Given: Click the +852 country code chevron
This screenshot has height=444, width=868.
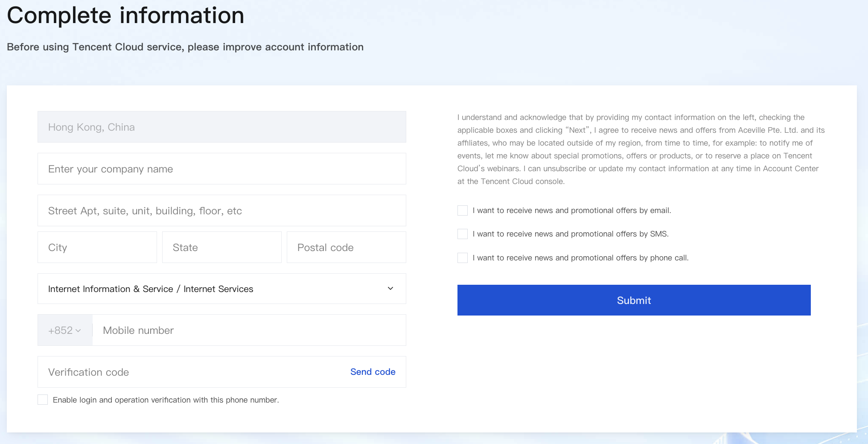Looking at the screenshot, I should tap(78, 330).
